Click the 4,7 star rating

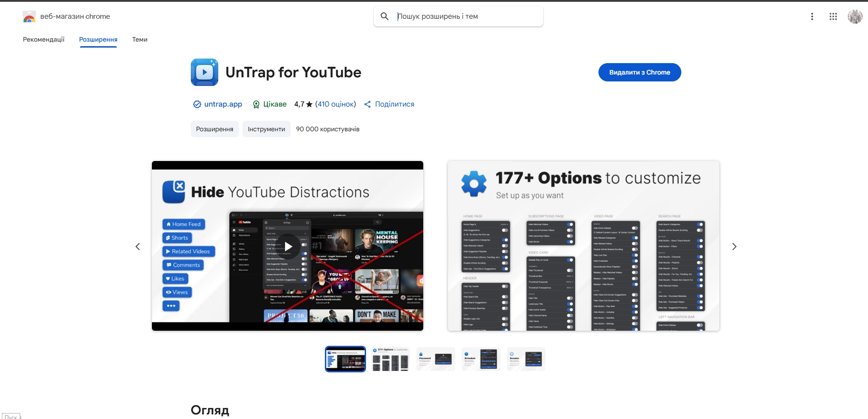[303, 104]
